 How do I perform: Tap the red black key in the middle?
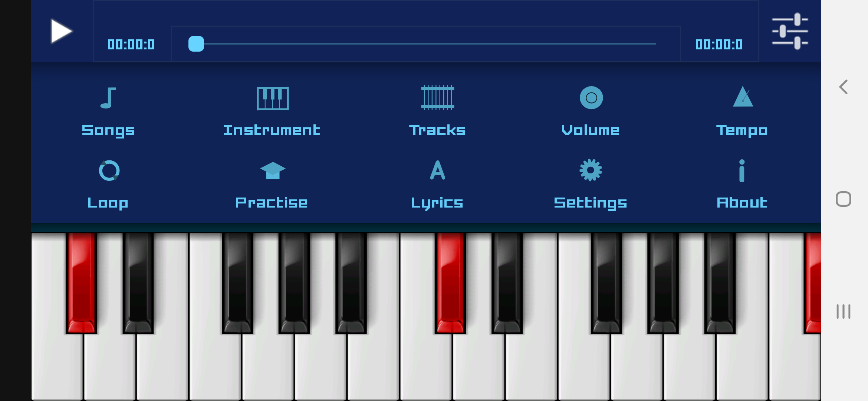[450, 283]
